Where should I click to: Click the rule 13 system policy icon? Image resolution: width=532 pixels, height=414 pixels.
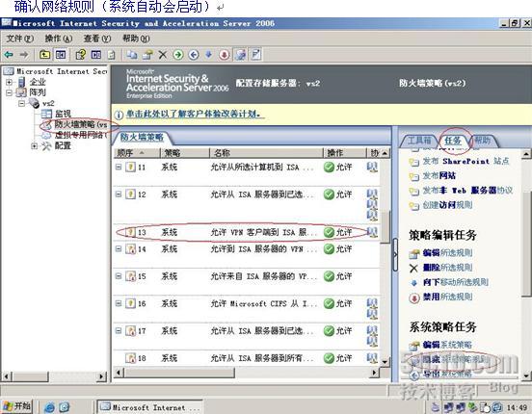[x=131, y=232]
